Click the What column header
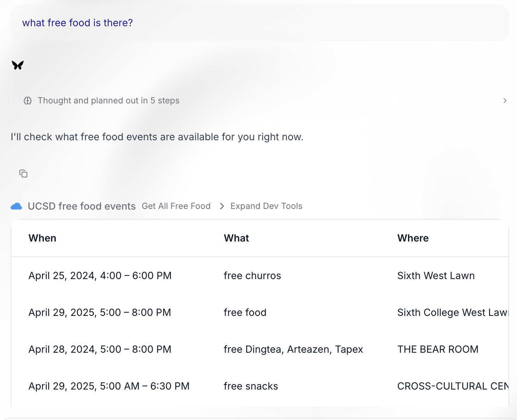The height and width of the screenshot is (420, 517). click(236, 238)
